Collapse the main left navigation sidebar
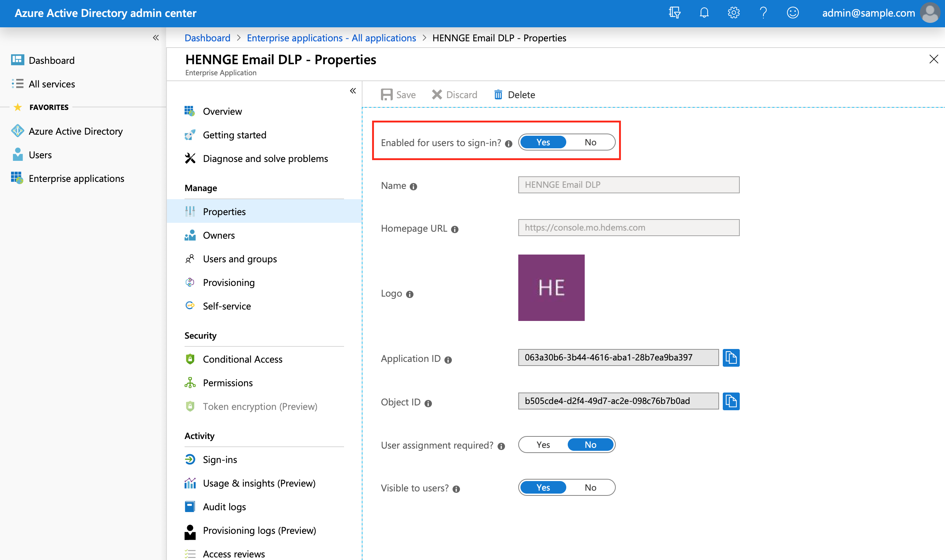The image size is (945, 560). coord(155,37)
